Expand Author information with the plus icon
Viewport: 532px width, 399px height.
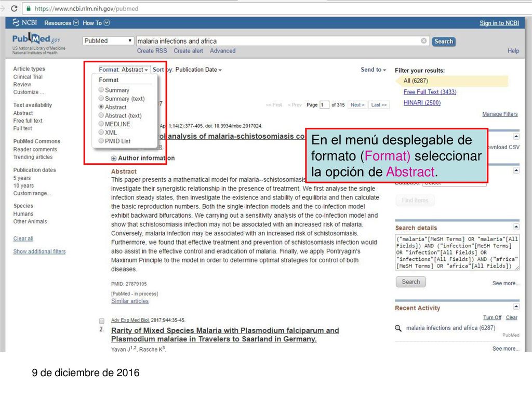[x=114, y=158]
